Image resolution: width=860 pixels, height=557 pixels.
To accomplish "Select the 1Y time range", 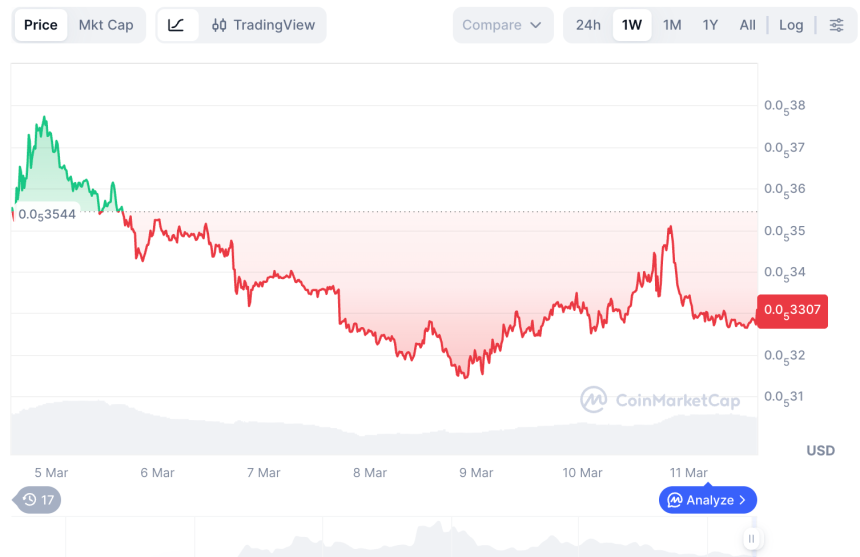I will point(710,25).
